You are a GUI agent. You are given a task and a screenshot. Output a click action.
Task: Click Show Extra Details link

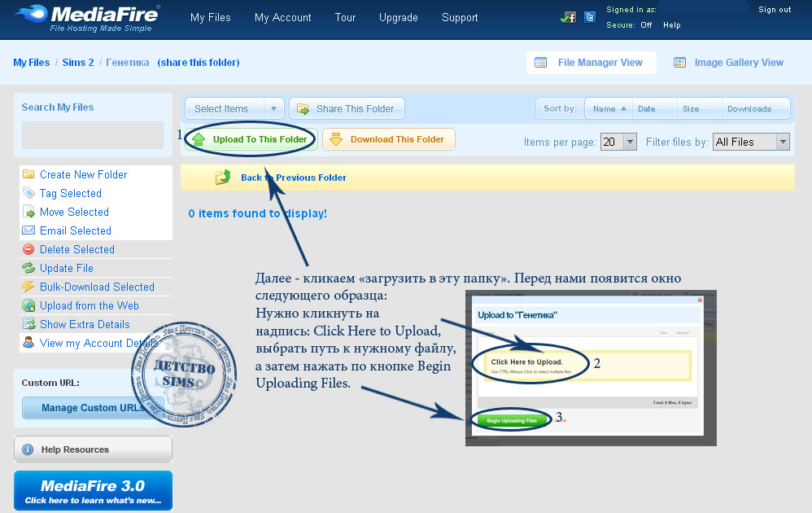[x=85, y=324]
